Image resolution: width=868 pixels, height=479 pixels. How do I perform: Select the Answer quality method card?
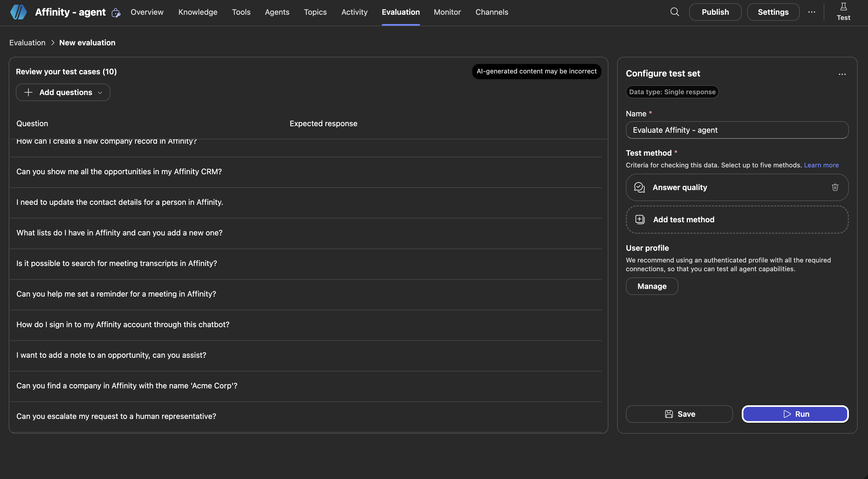[x=737, y=187]
